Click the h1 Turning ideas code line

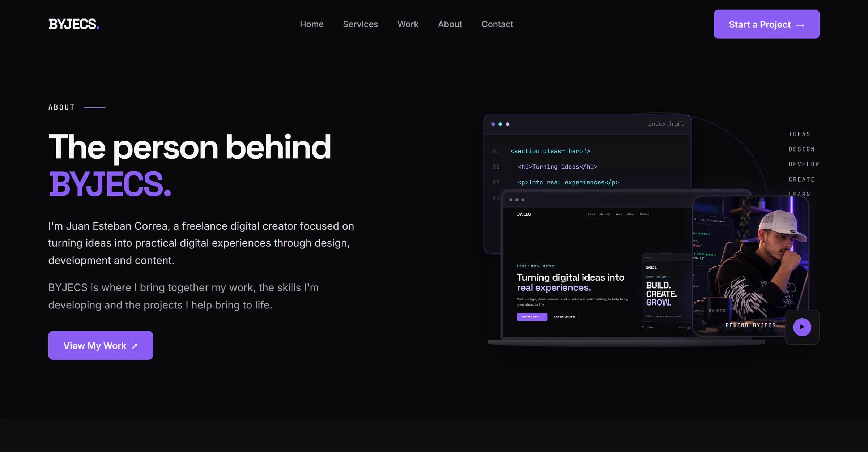[x=557, y=167]
